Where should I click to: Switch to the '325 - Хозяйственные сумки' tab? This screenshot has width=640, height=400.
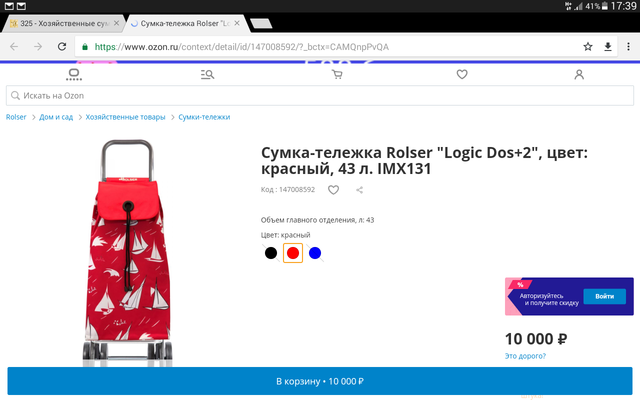tap(60, 21)
